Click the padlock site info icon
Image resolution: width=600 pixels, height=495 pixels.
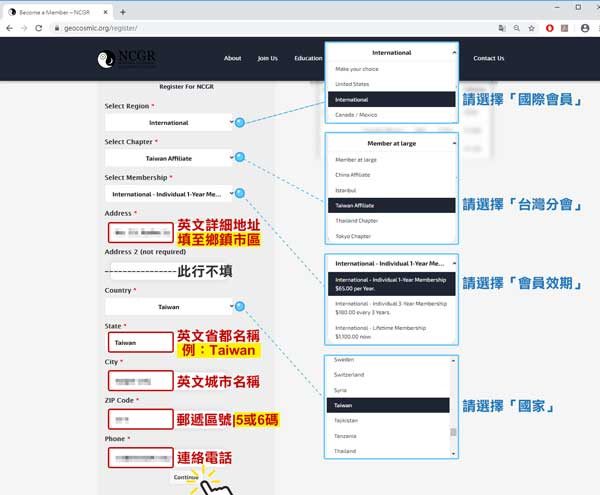pos(57,28)
